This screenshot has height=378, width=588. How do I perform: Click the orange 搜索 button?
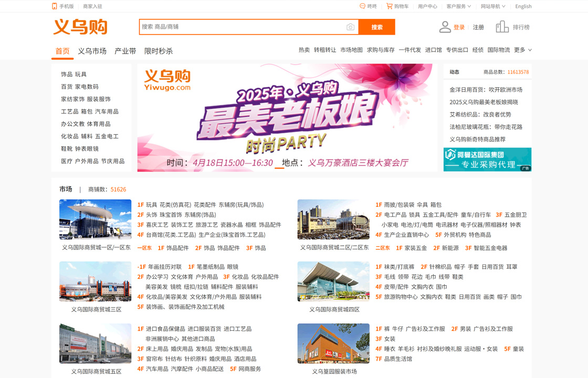(x=377, y=27)
